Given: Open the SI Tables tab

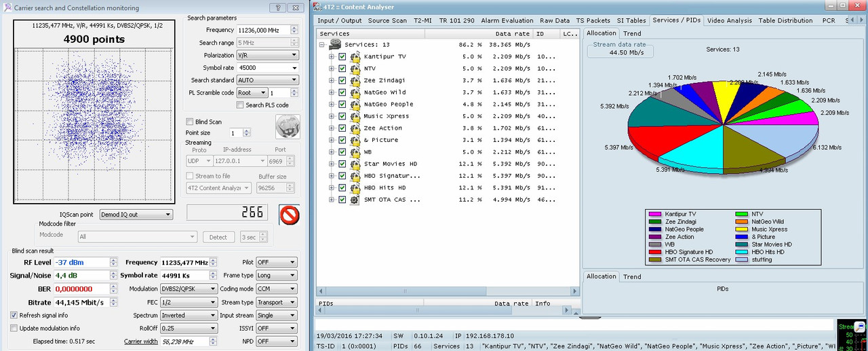Looking at the screenshot, I should (x=631, y=20).
